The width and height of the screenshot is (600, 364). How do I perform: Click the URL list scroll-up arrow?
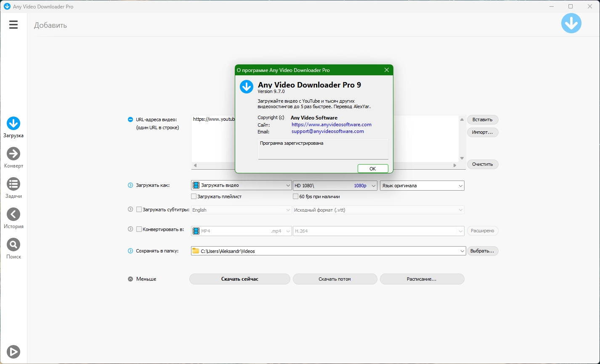tap(462, 120)
